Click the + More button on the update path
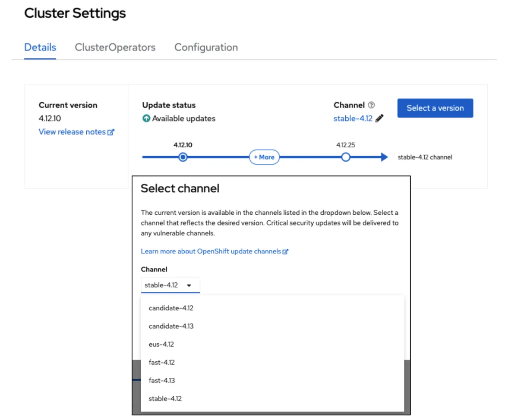 (264, 157)
